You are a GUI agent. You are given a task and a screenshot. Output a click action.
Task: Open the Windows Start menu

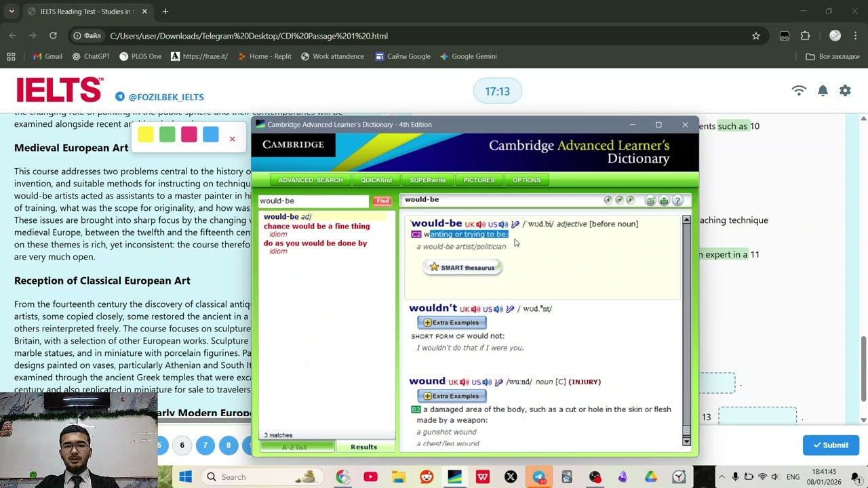click(185, 477)
